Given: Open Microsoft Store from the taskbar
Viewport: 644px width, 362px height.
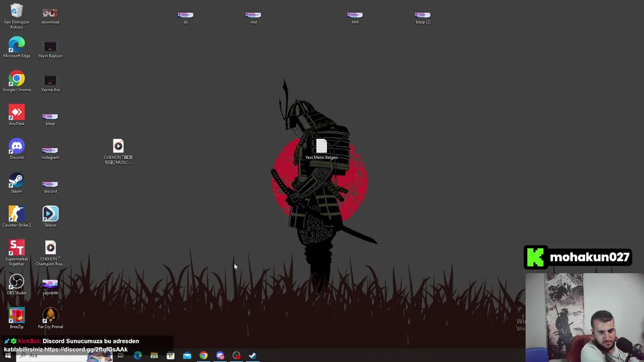Looking at the screenshot, I should (x=171, y=356).
